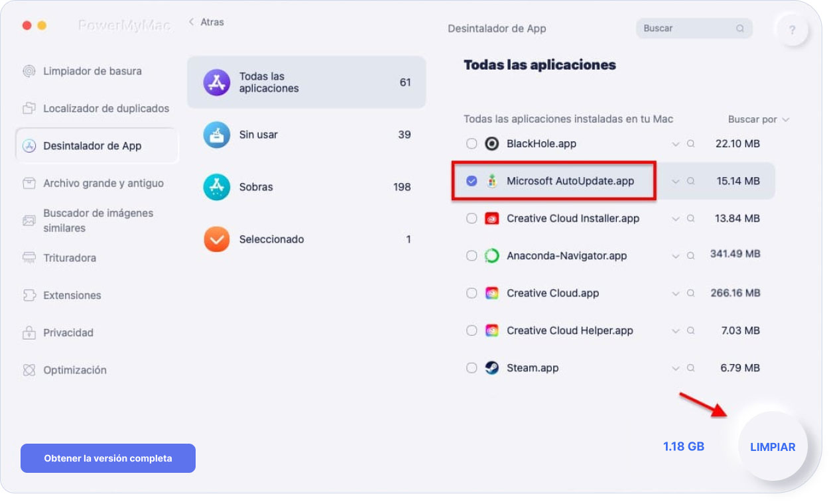831x504 pixels.
Task: Go back with the Atras link
Action: click(206, 22)
